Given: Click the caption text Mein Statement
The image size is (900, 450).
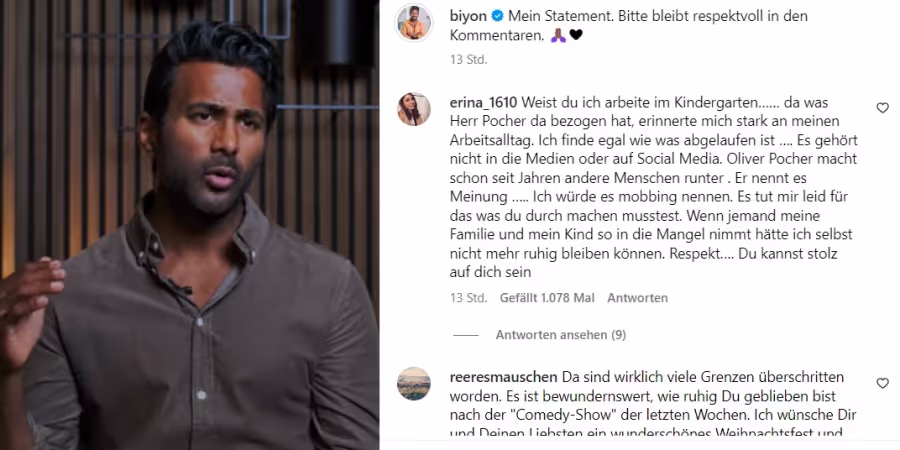Looking at the screenshot, I should (553, 16).
